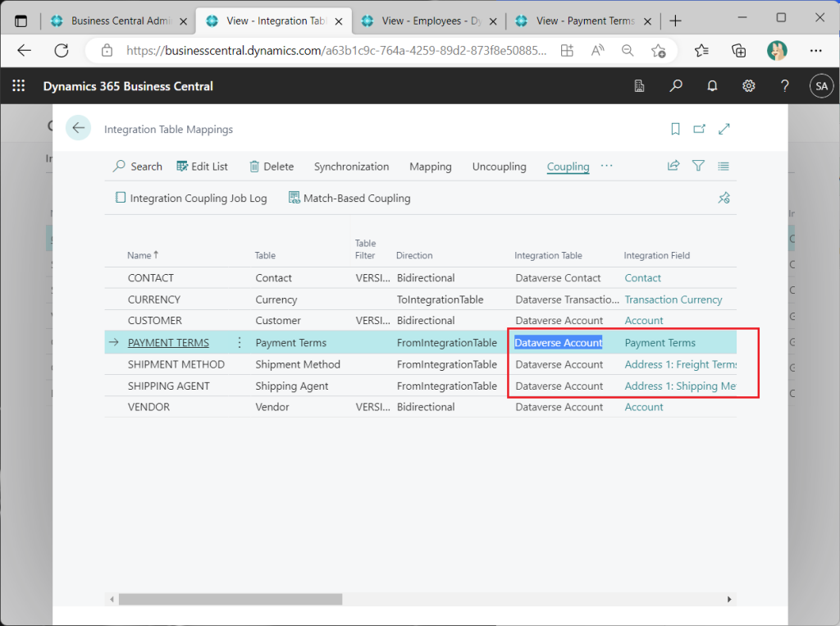The height and width of the screenshot is (626, 840).
Task: Click Address 1: Freight Terms link
Action: click(x=680, y=364)
